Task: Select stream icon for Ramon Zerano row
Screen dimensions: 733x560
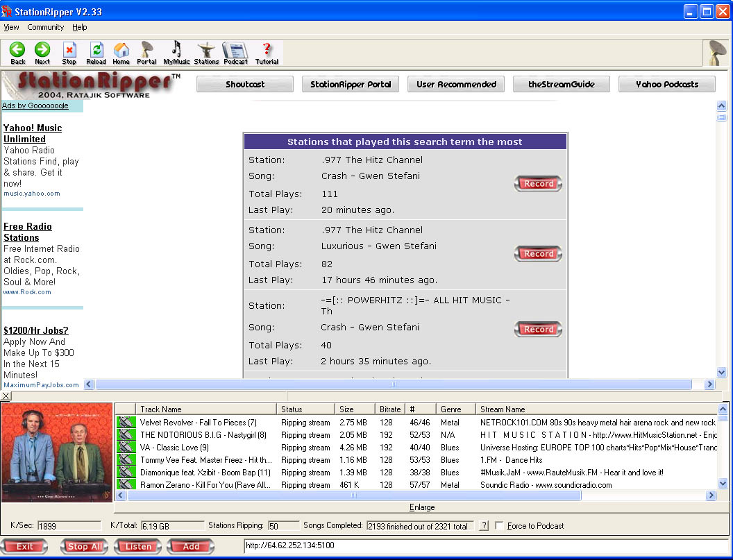Action: click(x=126, y=485)
